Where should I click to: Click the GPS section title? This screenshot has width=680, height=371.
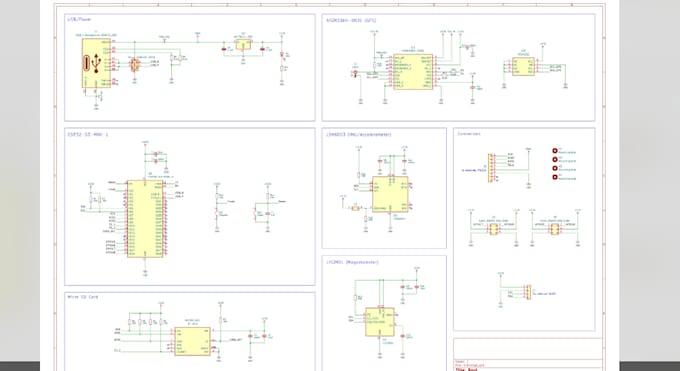tap(351, 20)
